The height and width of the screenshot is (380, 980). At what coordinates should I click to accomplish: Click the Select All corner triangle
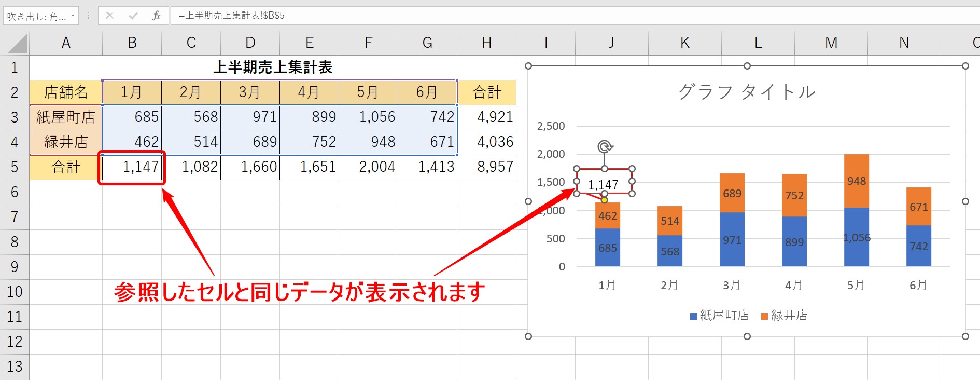(18, 43)
